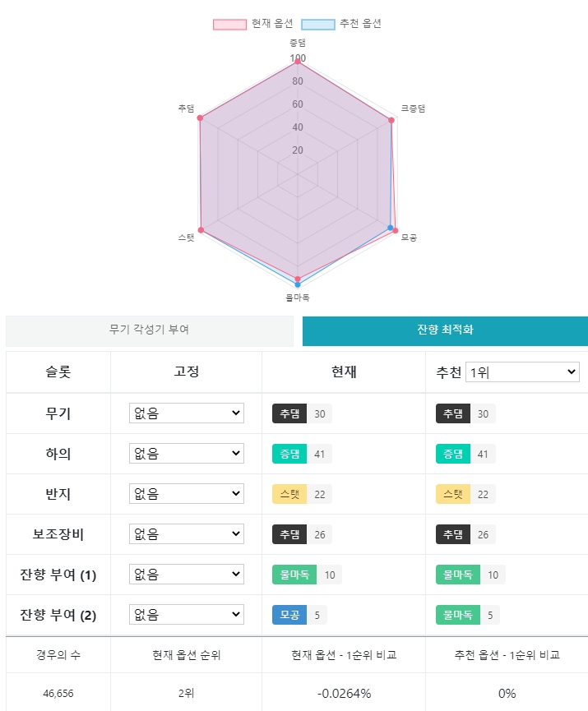Click the current 모공 5 badge
Screen dimensions: 588x711
pos(299,616)
